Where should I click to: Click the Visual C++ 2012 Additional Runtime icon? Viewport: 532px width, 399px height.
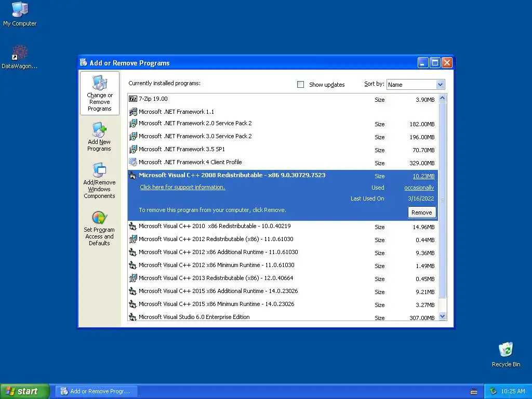[132, 252]
